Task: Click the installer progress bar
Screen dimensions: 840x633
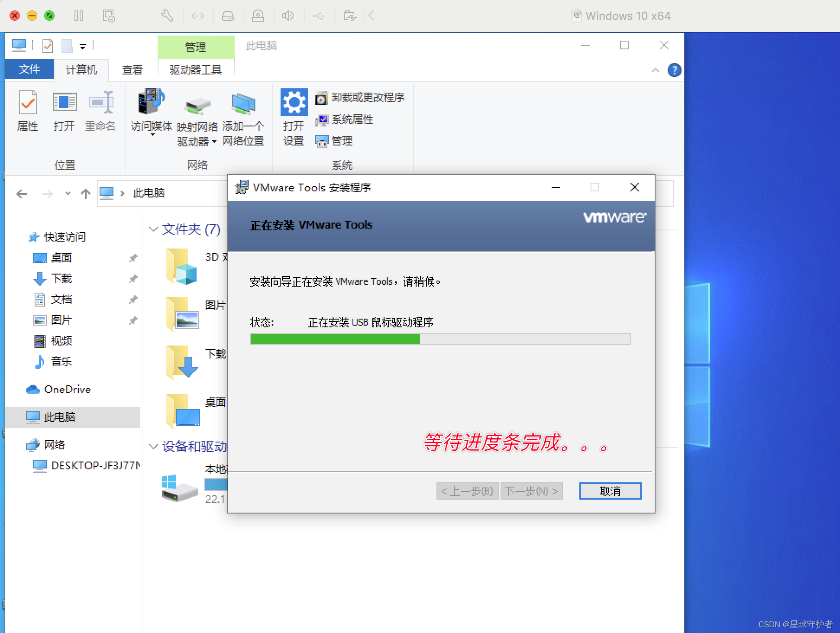Action: (440, 339)
